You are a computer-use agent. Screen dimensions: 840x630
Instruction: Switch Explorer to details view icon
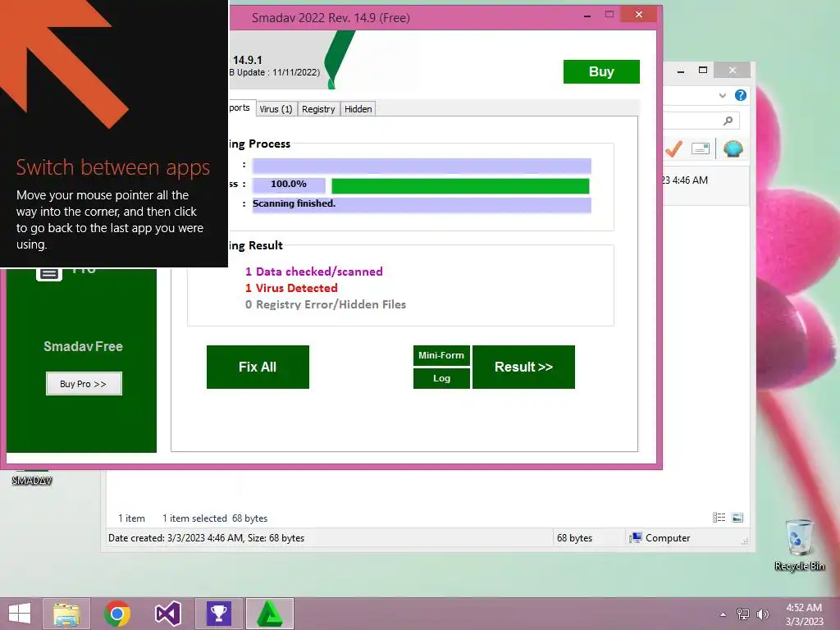click(719, 518)
